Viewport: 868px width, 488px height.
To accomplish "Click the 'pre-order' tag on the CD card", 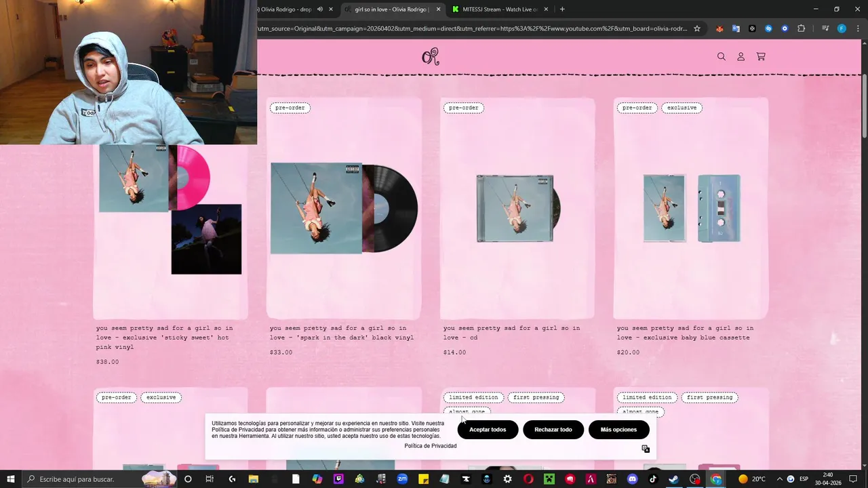I will tap(464, 108).
